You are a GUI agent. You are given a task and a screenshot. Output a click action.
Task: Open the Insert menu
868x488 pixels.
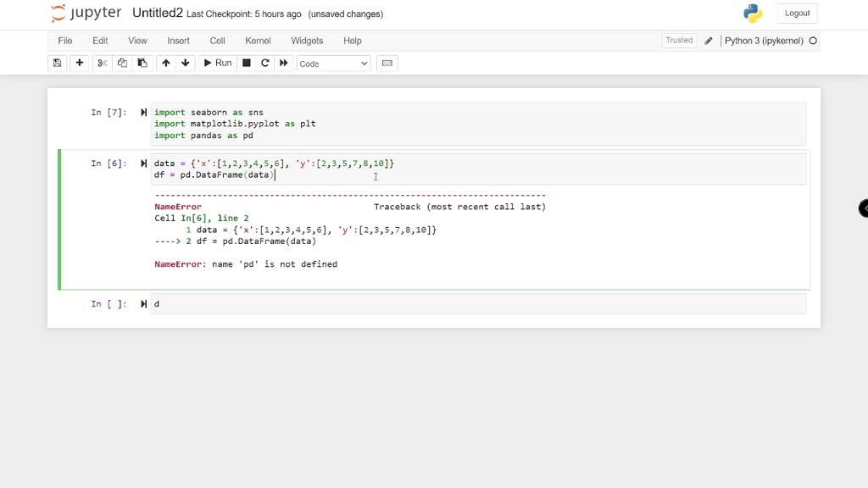[x=178, y=41]
